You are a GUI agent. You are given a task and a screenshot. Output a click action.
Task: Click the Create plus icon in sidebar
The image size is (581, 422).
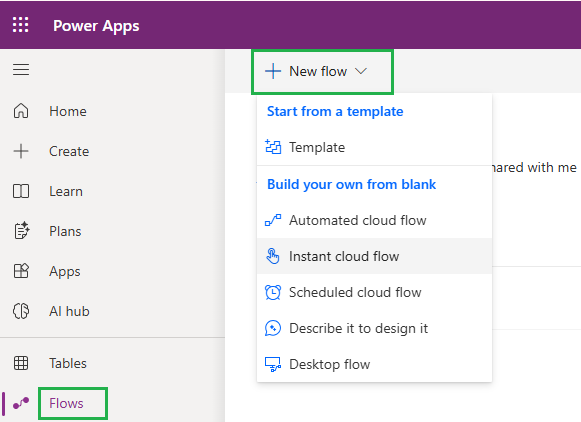21,151
